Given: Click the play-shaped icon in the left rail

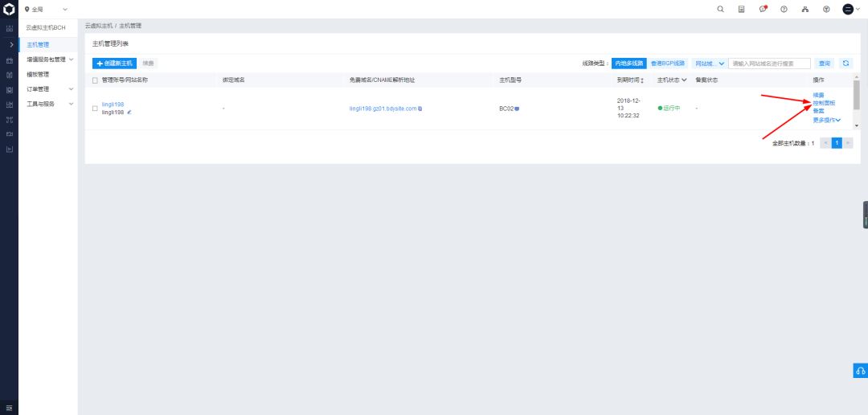Looking at the screenshot, I should click(9, 149).
